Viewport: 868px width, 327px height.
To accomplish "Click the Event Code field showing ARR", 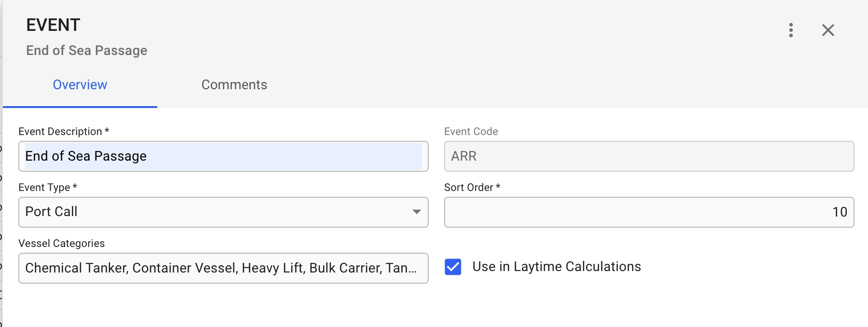I will 649,156.
